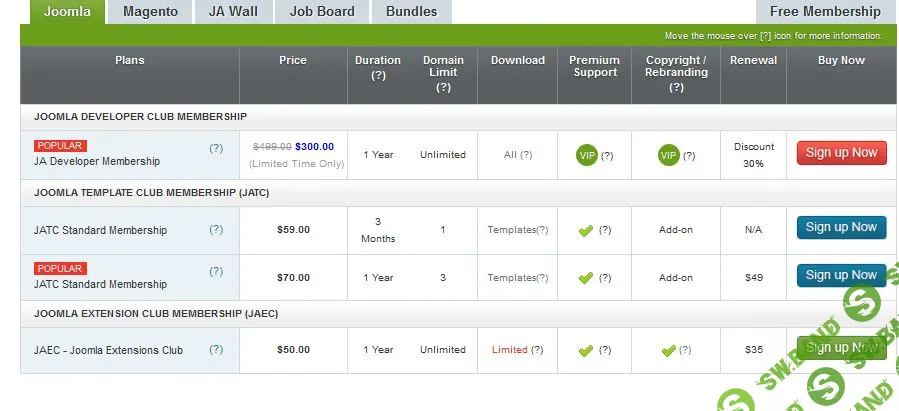The height and width of the screenshot is (411, 899).
Task: Go to the Free Membership tab
Action: [825, 12]
